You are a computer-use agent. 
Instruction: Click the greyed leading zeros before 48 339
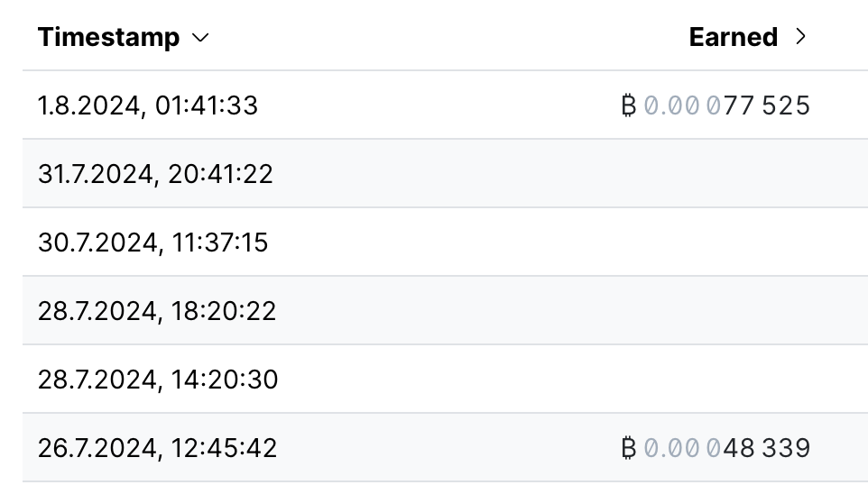[x=682, y=448]
